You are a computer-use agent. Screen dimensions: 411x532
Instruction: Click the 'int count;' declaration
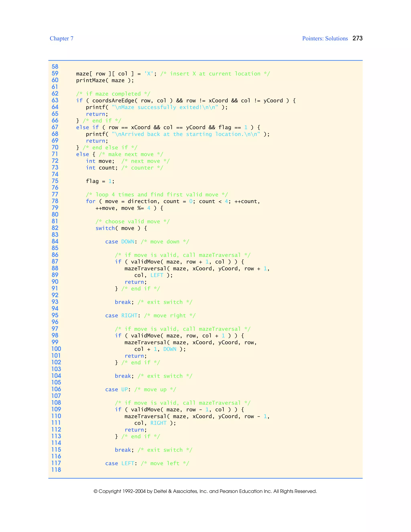tap(102, 168)
